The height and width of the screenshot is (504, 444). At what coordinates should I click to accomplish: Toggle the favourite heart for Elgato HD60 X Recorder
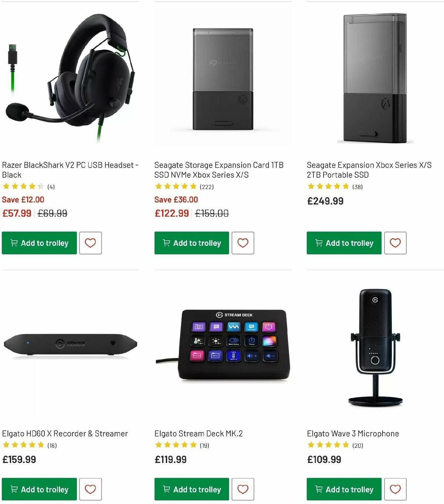(x=90, y=489)
